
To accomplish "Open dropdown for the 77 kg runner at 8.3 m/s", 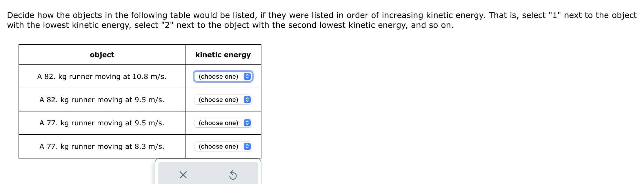I will click(222, 147).
